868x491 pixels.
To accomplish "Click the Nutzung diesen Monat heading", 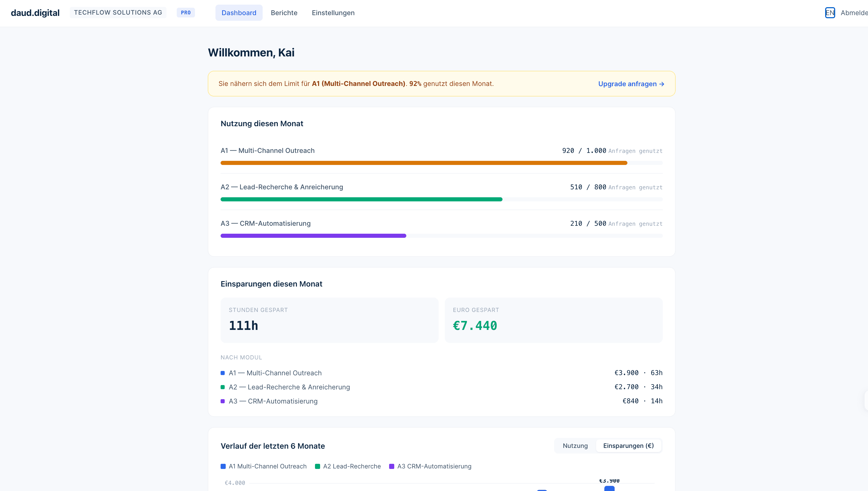I will [x=262, y=124].
